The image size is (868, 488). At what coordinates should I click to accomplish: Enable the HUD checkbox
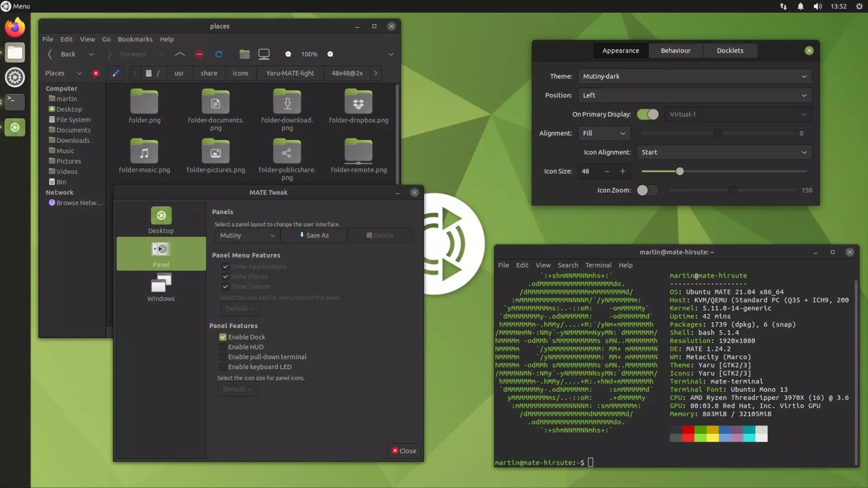[x=223, y=347]
